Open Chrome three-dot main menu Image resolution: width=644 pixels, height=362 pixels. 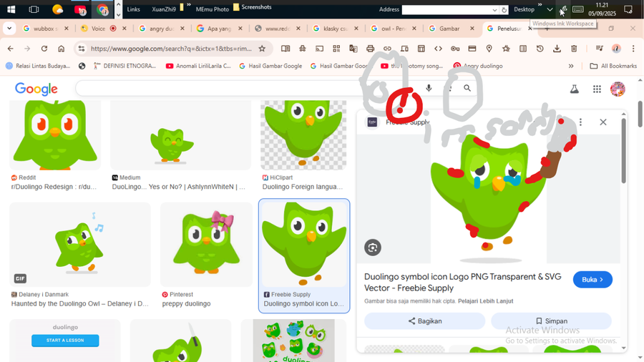[633, 49]
